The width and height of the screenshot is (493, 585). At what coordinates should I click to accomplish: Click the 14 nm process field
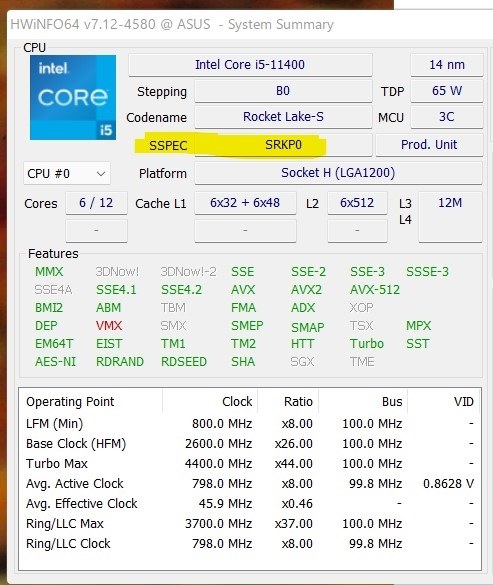pyautogui.click(x=447, y=65)
